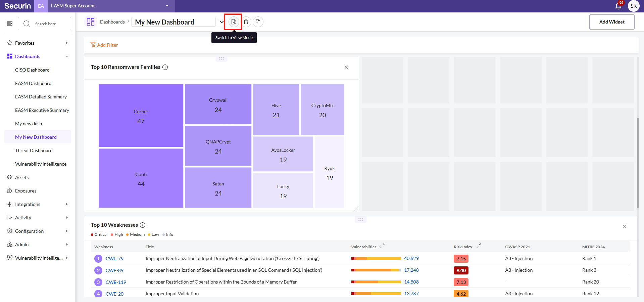
Task: Open the 17,248 vulnerabilities link
Action: pyautogui.click(x=411, y=270)
